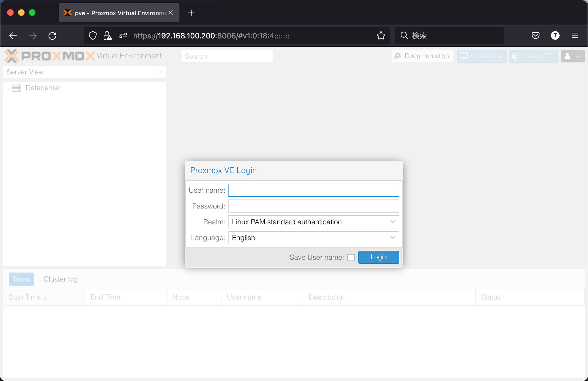The width and height of the screenshot is (588, 381).
Task: Open the Firefox hamburger menu
Action: point(575,35)
